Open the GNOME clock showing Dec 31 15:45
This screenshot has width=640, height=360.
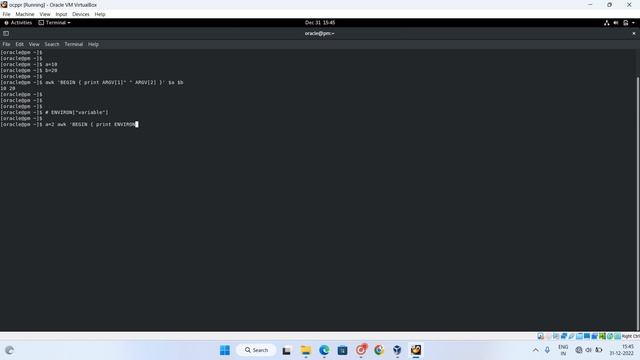pos(320,23)
